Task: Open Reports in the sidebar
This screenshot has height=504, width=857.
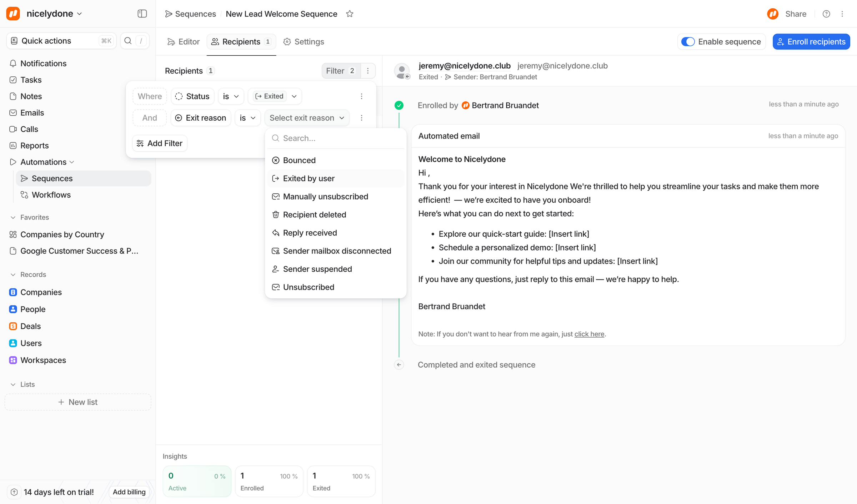Action: tap(35, 145)
